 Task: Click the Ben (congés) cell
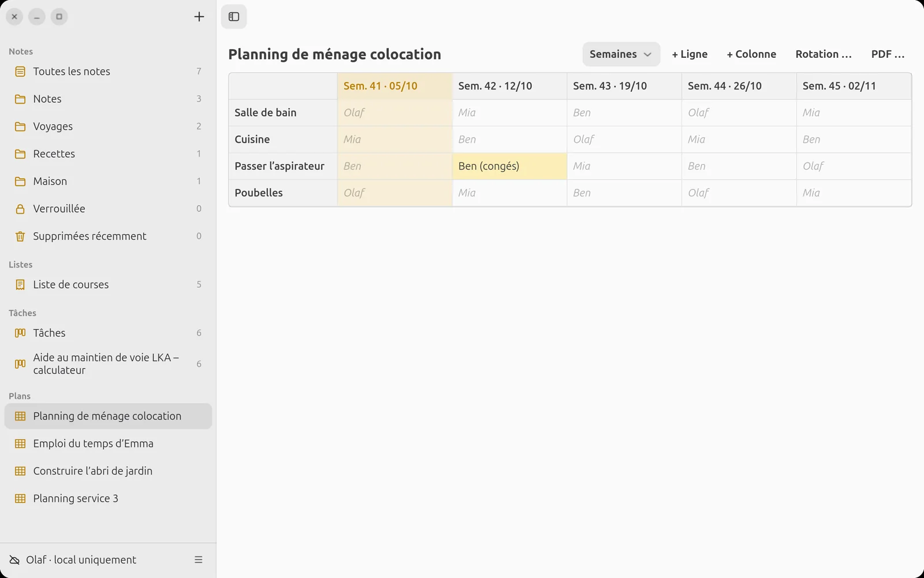pyautogui.click(x=509, y=166)
